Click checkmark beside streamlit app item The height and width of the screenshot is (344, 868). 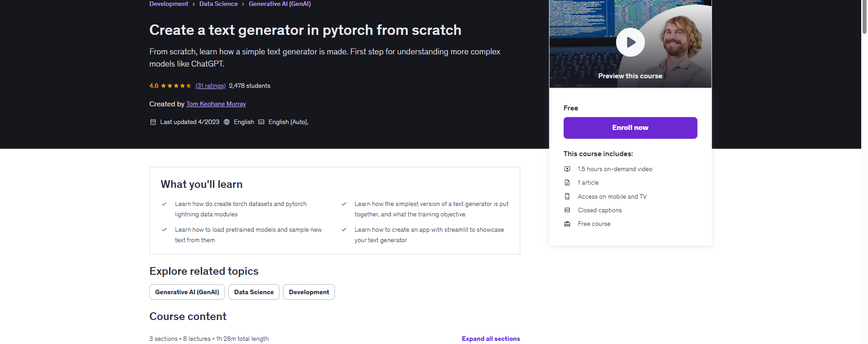tap(344, 230)
